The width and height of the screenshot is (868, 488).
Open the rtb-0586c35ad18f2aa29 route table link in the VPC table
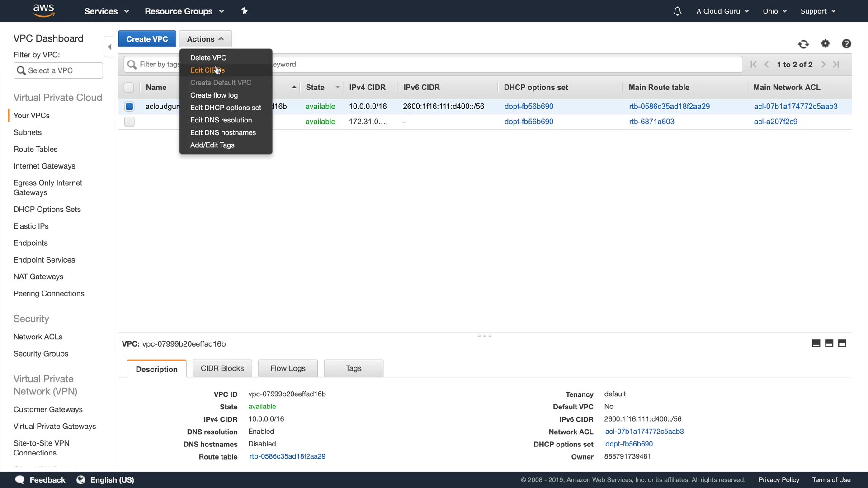click(669, 107)
